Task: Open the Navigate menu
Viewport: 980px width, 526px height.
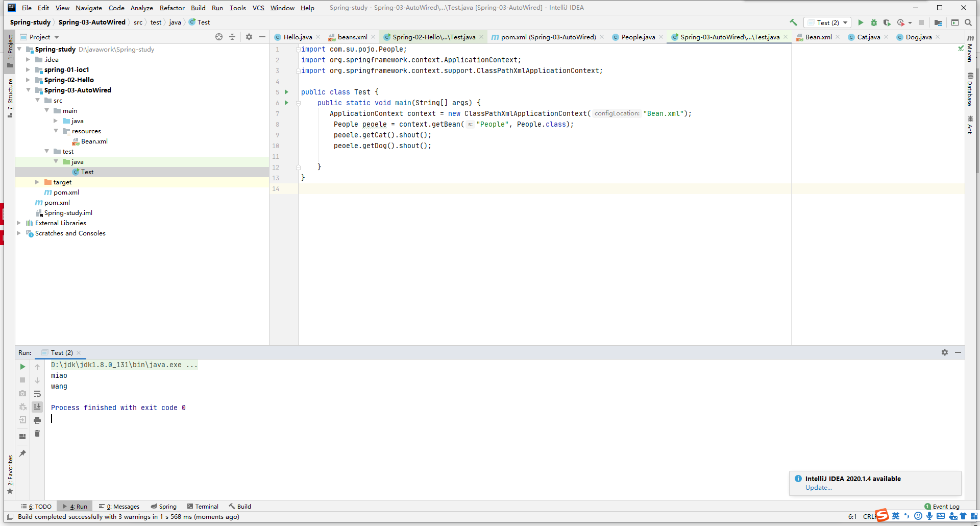Action: point(89,8)
